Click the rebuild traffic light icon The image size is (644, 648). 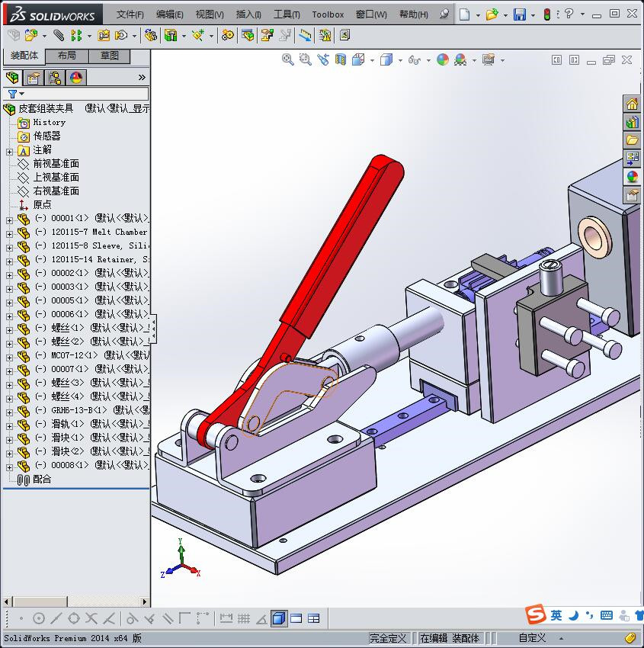[x=546, y=14]
